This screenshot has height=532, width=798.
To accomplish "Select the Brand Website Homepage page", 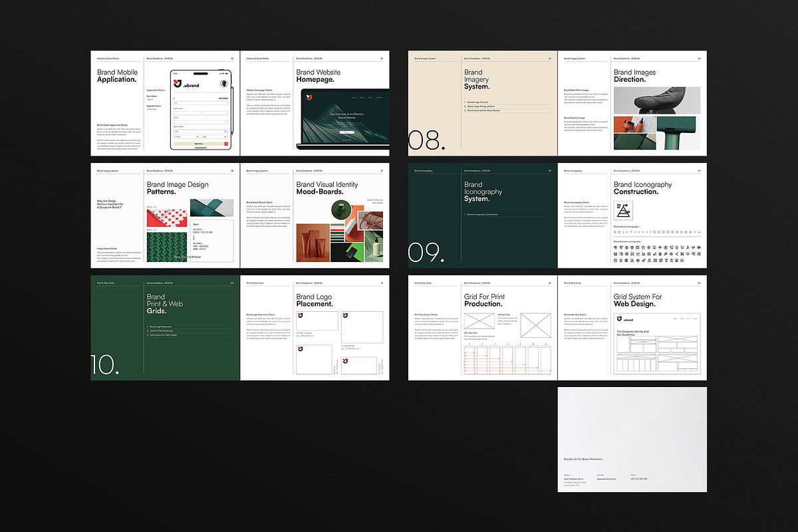I will click(x=315, y=104).
